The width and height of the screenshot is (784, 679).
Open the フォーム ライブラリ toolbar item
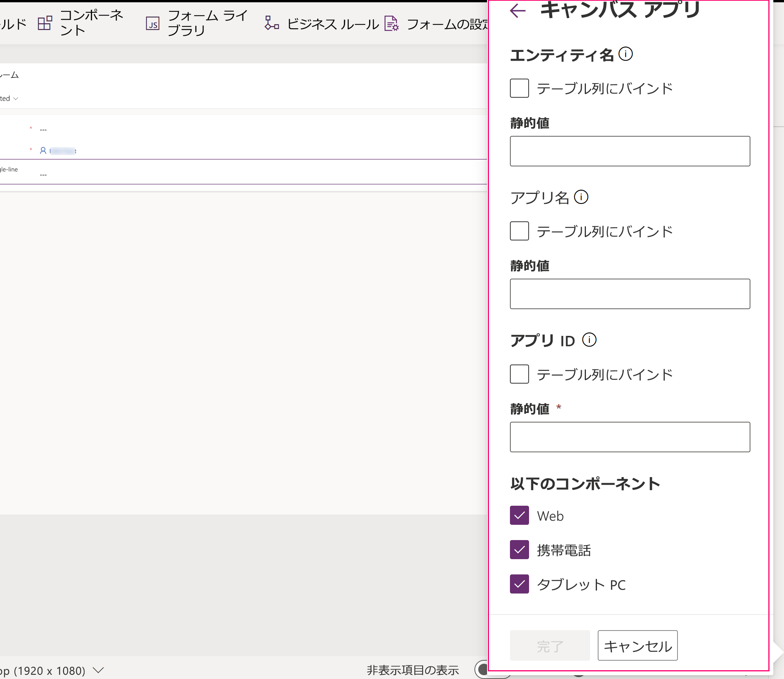197,23
